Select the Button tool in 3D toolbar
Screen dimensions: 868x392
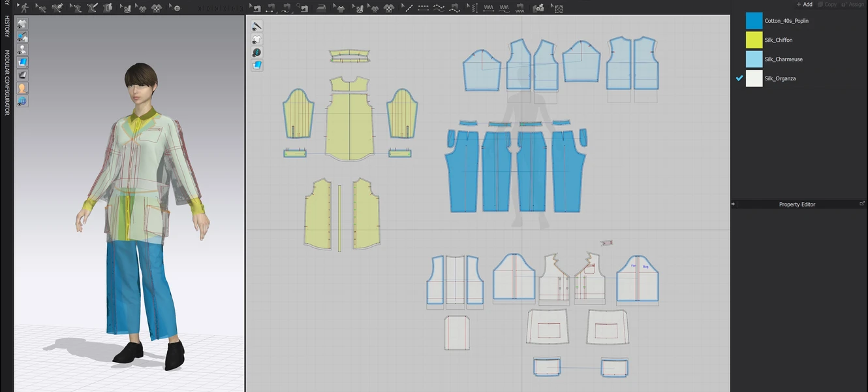coord(176,8)
